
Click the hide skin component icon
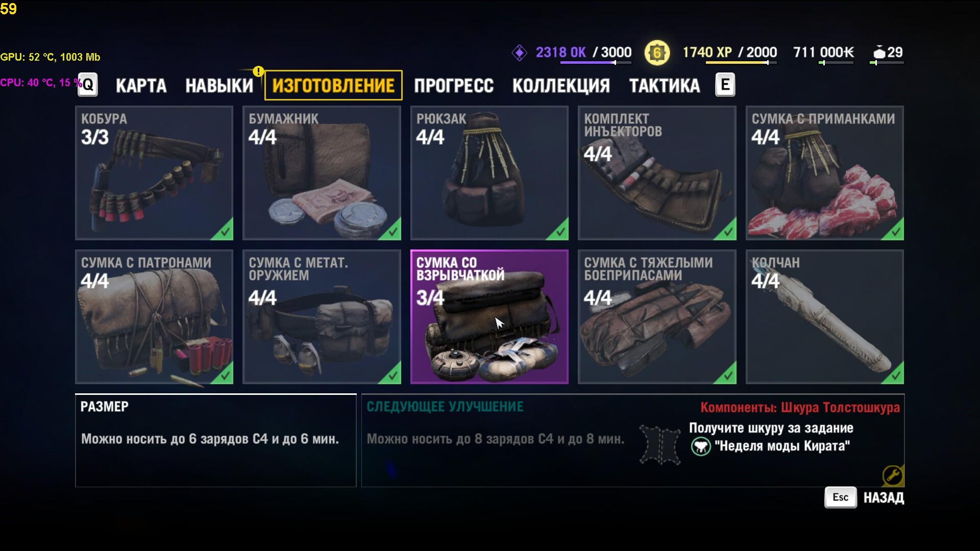[x=660, y=445]
